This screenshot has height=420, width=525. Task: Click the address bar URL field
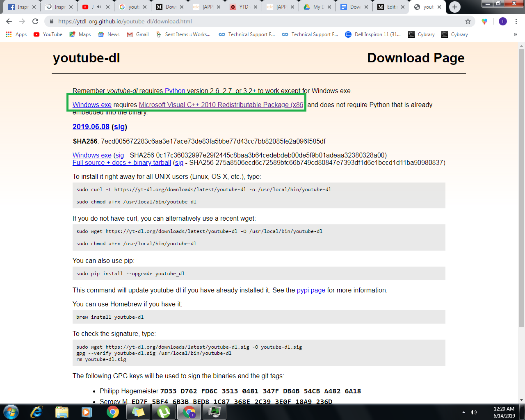coord(254,21)
